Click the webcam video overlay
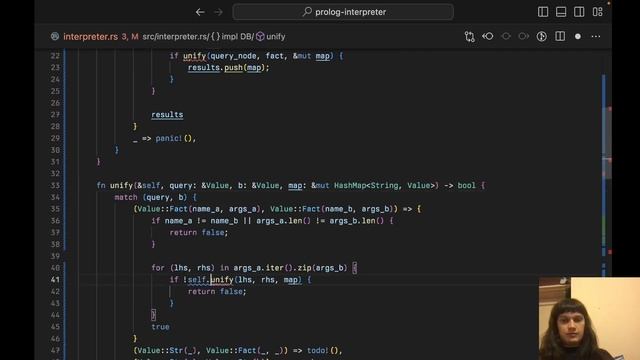Viewport: 640px width, 360px height. [589, 318]
